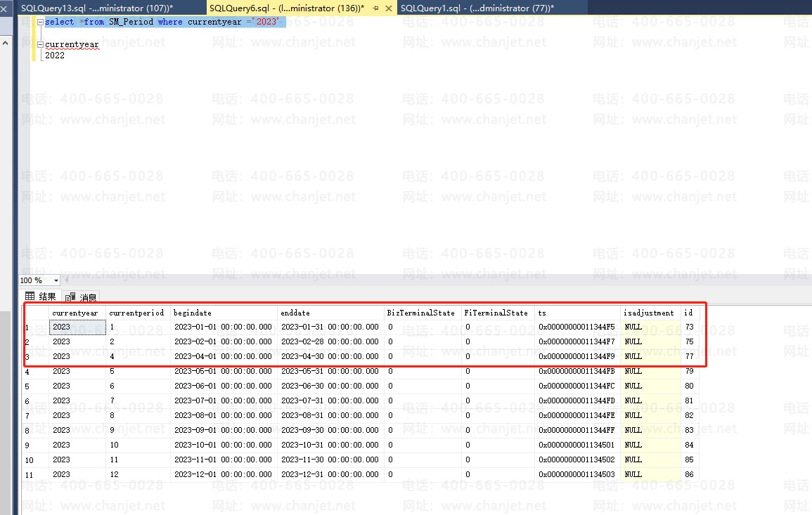Click the SM_Period table name in query
812x515 pixels.
(131, 22)
